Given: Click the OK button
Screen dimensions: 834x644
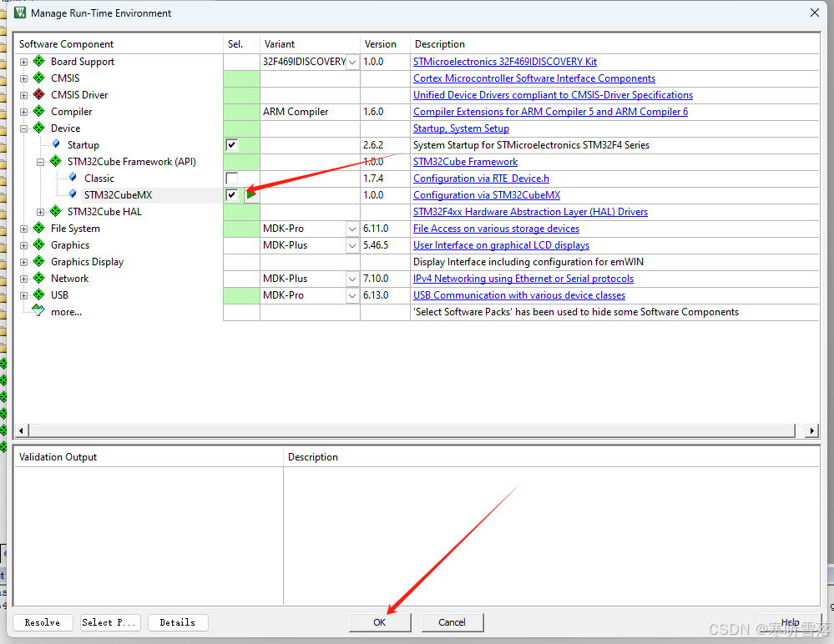Looking at the screenshot, I should [380, 622].
